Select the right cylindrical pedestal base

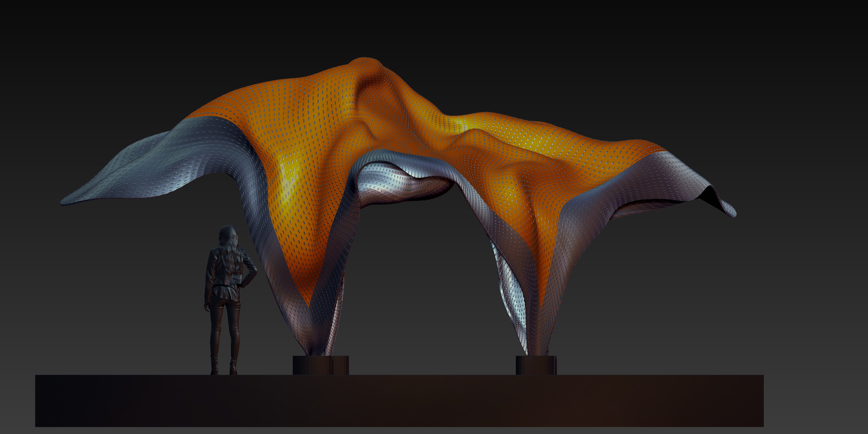point(536,365)
